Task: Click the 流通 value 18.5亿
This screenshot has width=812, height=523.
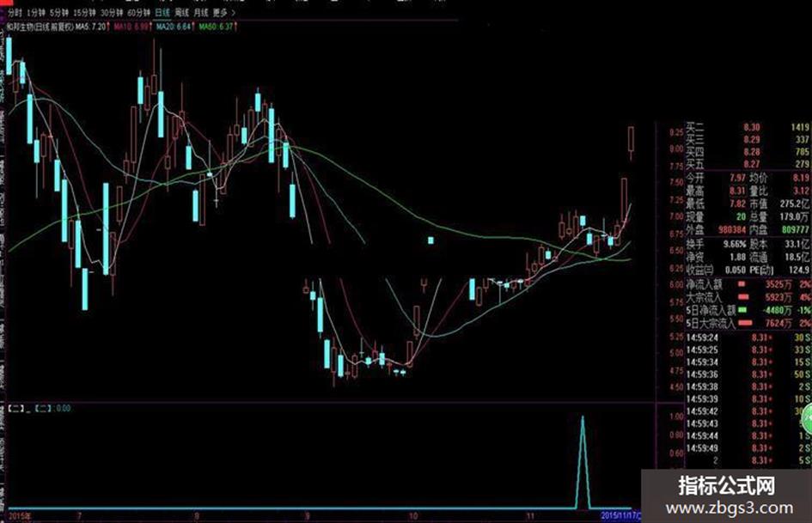Action: coord(798,257)
